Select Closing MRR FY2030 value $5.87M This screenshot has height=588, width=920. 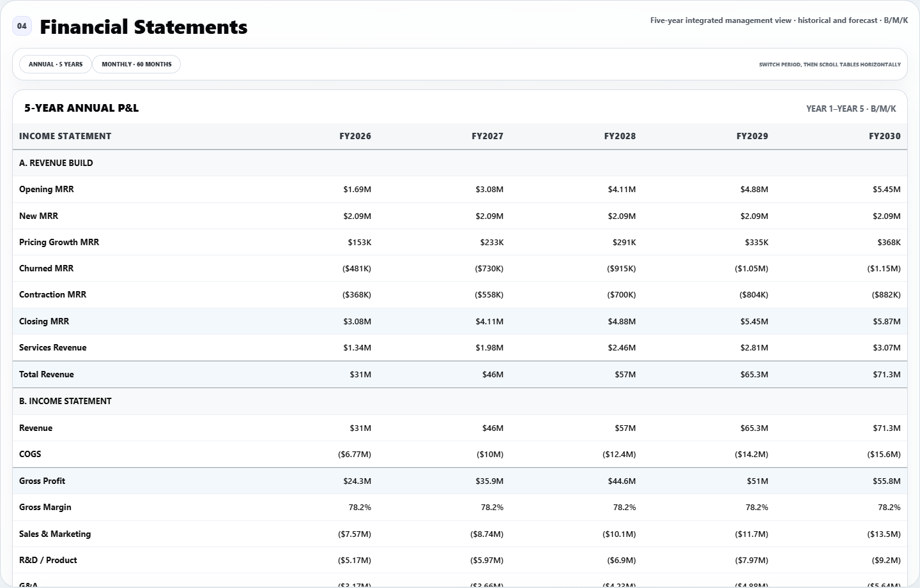pyautogui.click(x=887, y=321)
